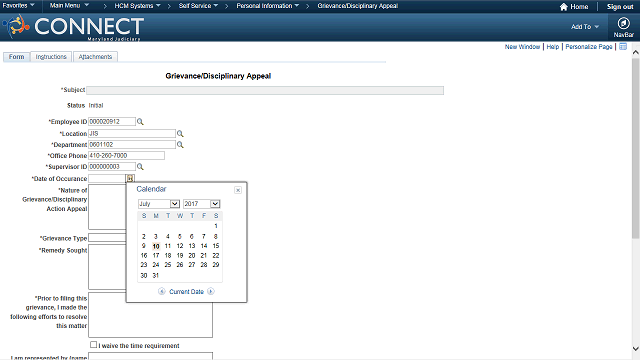
Task: Switch to the Attachments tab
Action: (x=95, y=57)
